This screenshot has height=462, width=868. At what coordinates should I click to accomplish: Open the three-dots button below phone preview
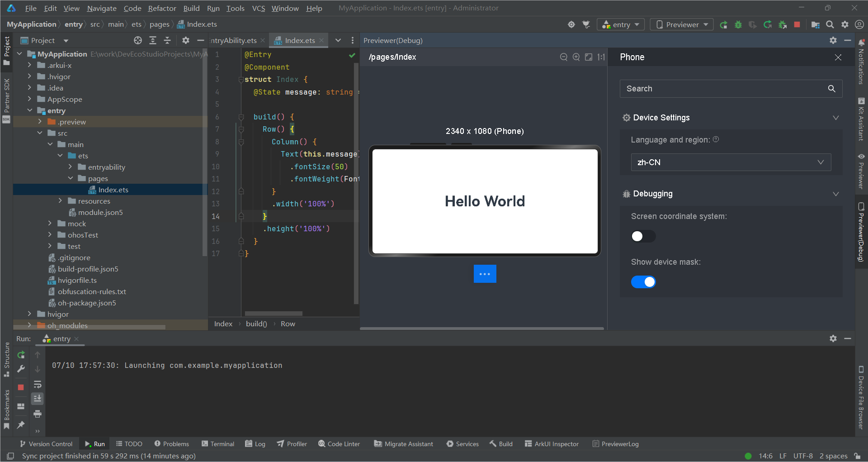[x=485, y=274]
